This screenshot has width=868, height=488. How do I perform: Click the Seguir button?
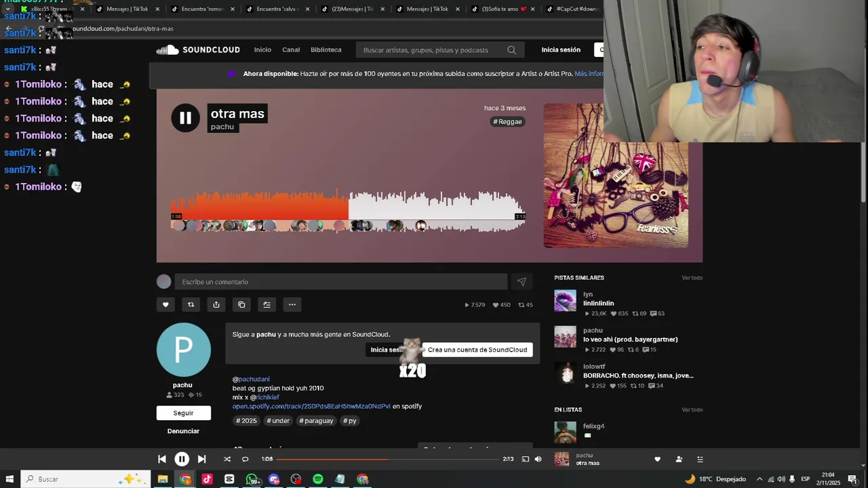[x=183, y=413]
